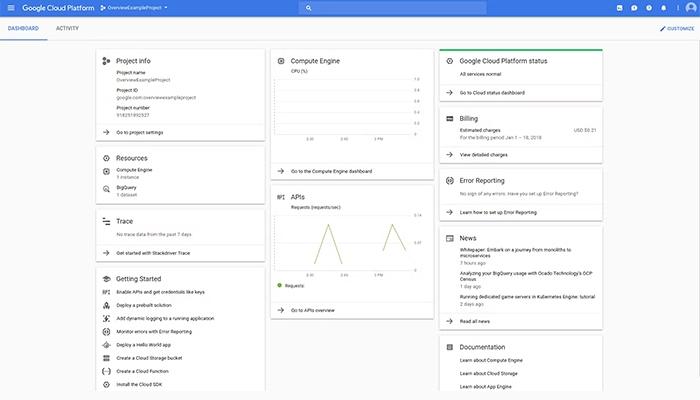Open Compute Engine resource entry

(x=134, y=173)
